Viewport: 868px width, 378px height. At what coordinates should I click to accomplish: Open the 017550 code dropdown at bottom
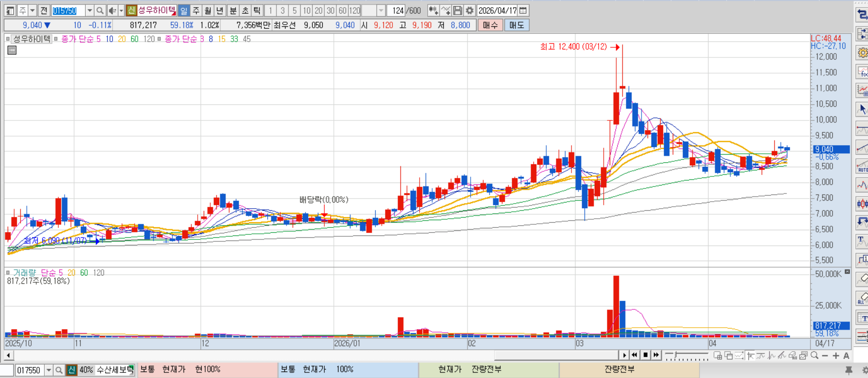[x=48, y=370]
